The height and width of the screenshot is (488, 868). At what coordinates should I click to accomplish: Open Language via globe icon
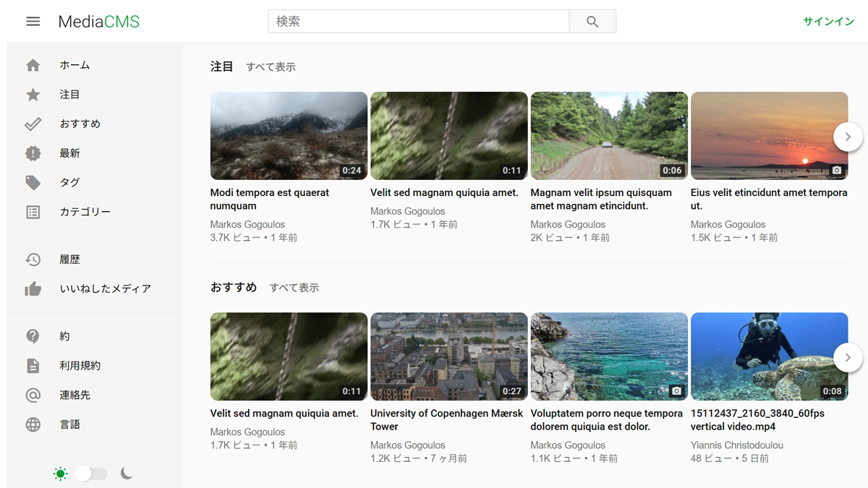tap(33, 425)
